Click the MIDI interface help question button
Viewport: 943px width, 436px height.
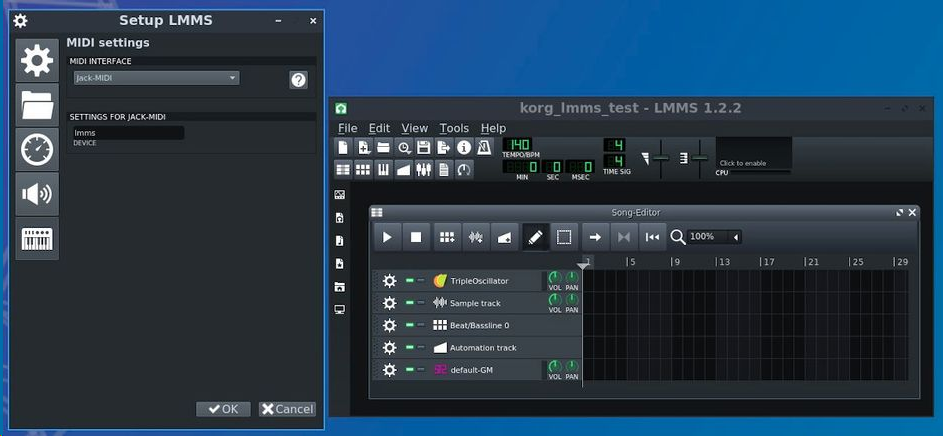point(298,80)
